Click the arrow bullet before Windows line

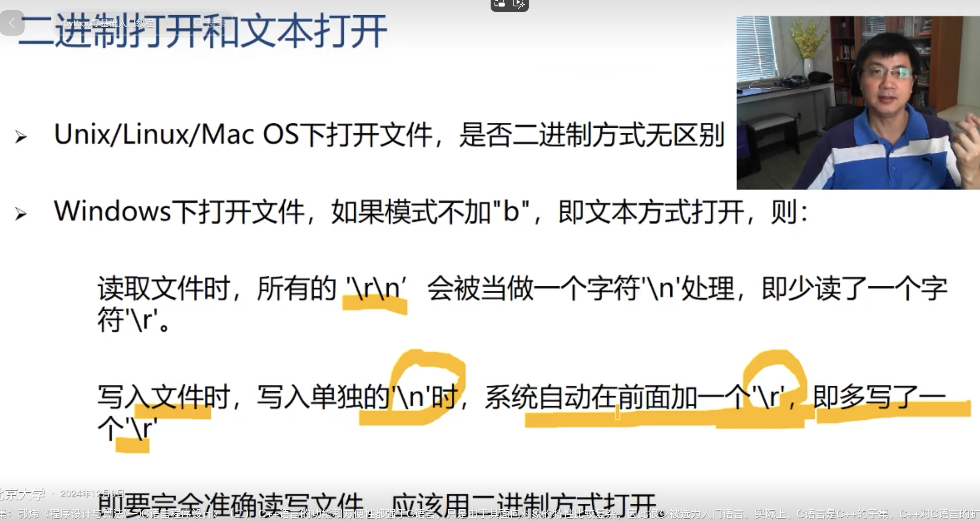click(21, 213)
